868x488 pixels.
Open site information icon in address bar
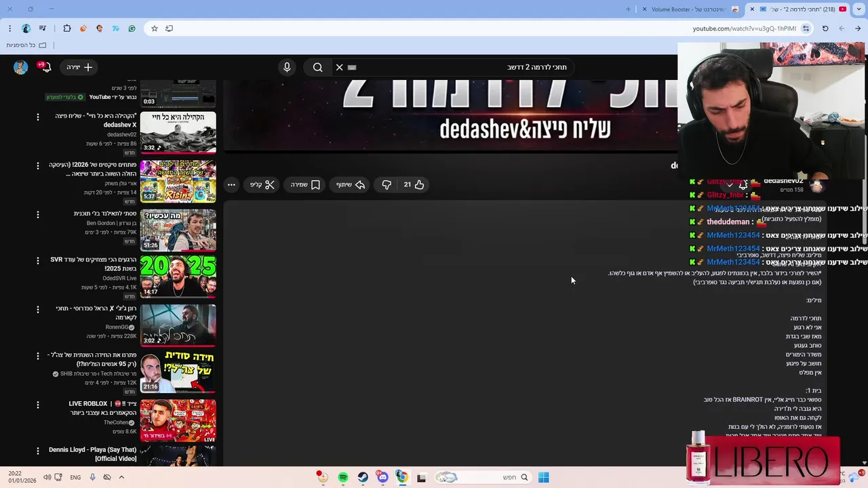click(x=806, y=28)
